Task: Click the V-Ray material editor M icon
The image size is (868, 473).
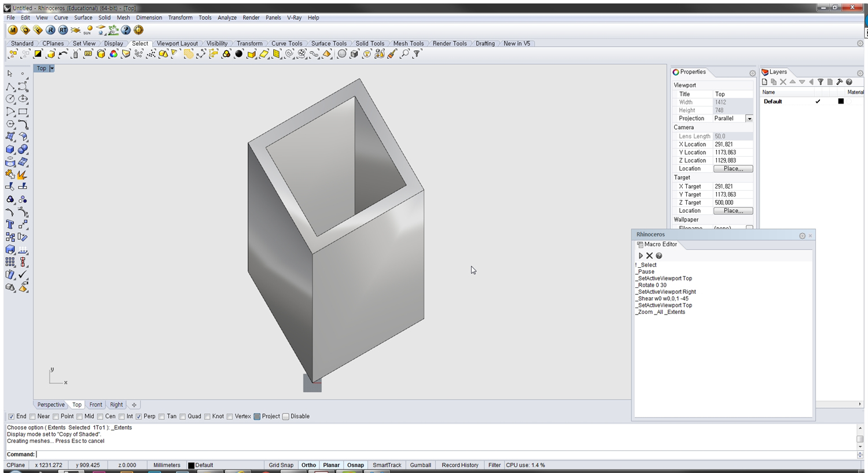Action: [x=13, y=30]
